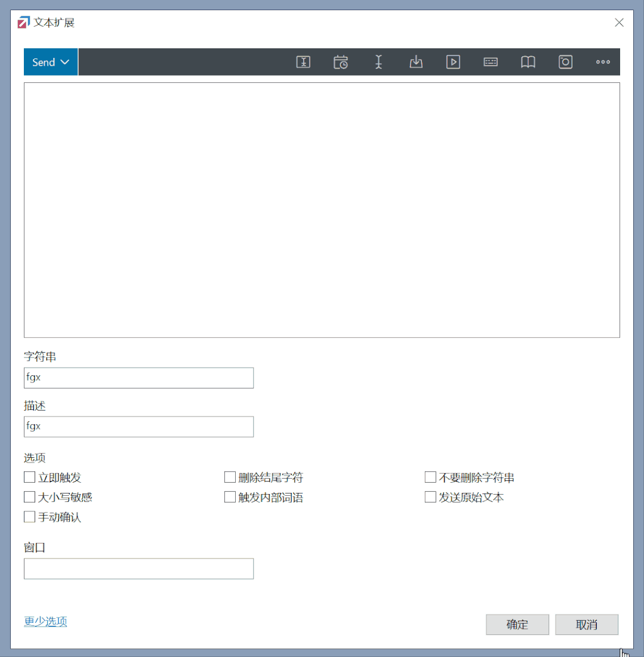This screenshot has width=644, height=657.
Task: Enable the 大小写敏感 checkbox
Action: click(x=29, y=497)
